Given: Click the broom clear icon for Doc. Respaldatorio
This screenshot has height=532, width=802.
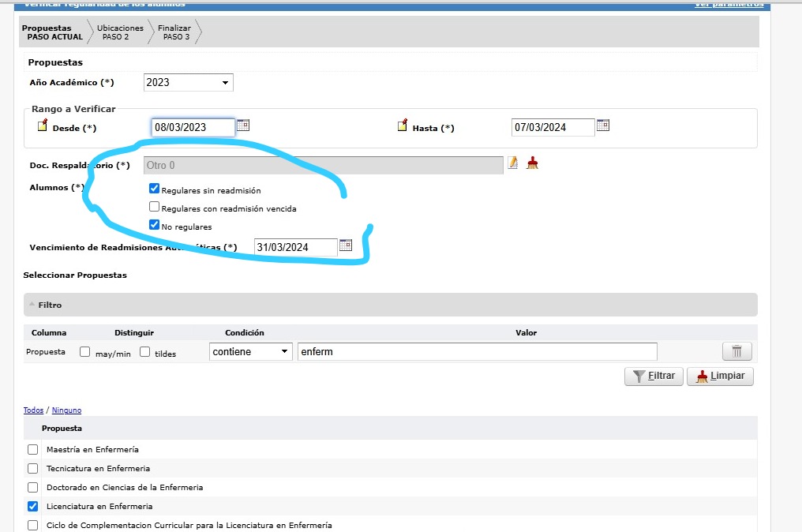Looking at the screenshot, I should coord(533,163).
